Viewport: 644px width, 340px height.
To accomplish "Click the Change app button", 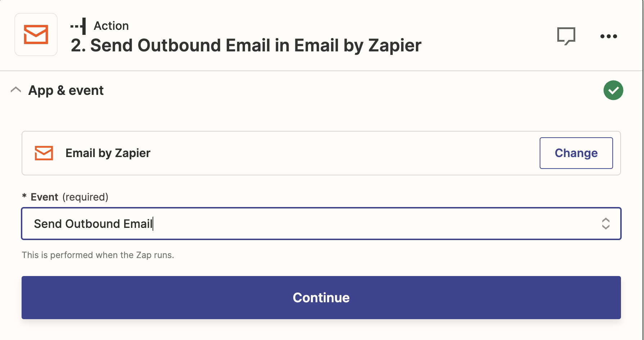I will (x=576, y=153).
